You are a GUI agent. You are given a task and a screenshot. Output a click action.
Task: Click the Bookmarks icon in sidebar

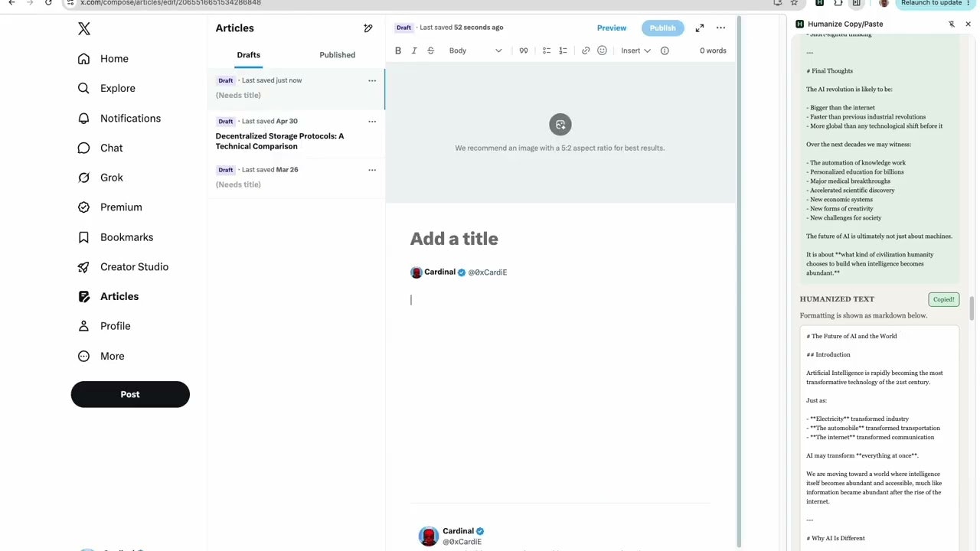(x=84, y=237)
